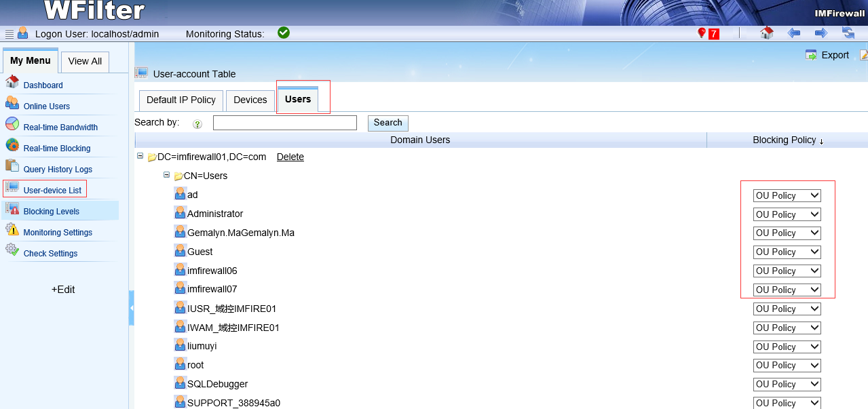Viewport: 868px width, 409px height.
Task: Open blocking policy dropdown for Gemalyn.MaGemalyn.Ma
Action: [x=787, y=233]
